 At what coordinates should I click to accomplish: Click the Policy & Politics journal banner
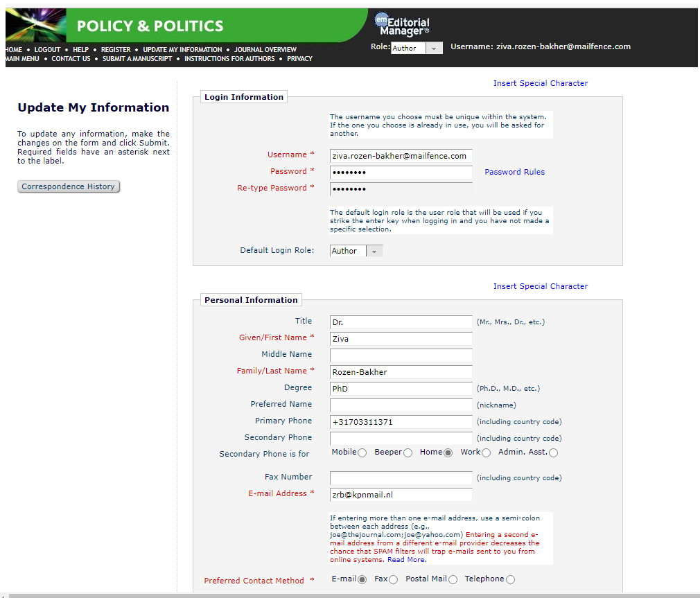click(x=185, y=26)
